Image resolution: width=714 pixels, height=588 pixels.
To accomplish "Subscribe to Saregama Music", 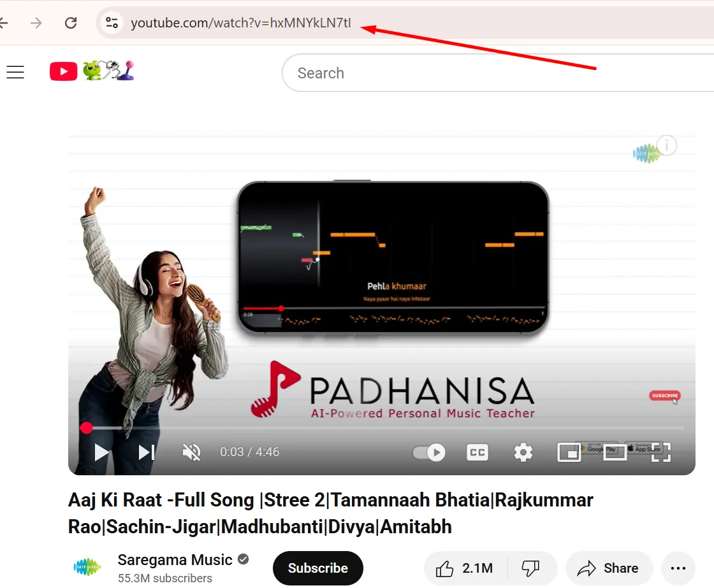I will (x=318, y=568).
